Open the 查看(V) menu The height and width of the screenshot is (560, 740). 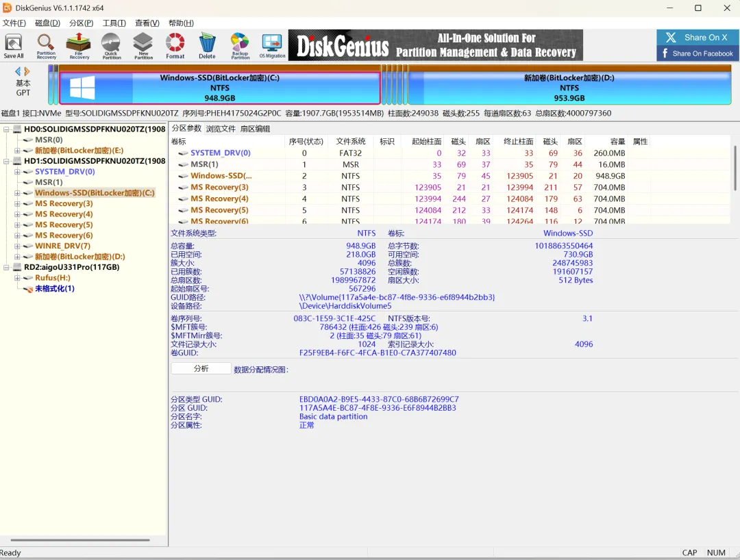(x=147, y=23)
